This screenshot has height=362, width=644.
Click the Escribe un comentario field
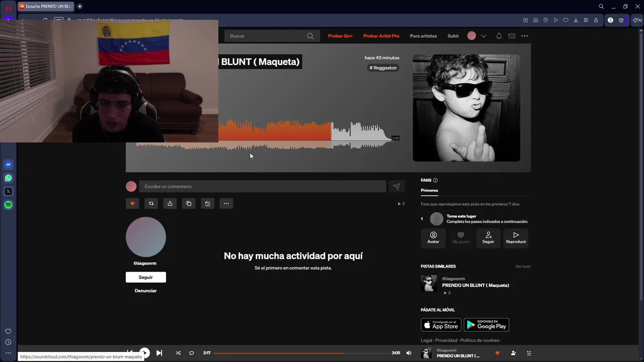pyautogui.click(x=263, y=187)
